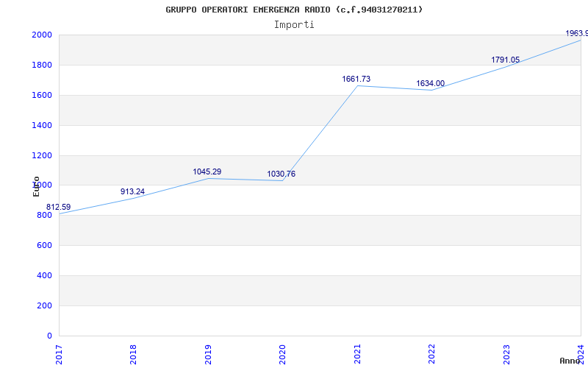588x368 pixels.
Task: Click the data label 1661.73
Action: click(x=356, y=79)
